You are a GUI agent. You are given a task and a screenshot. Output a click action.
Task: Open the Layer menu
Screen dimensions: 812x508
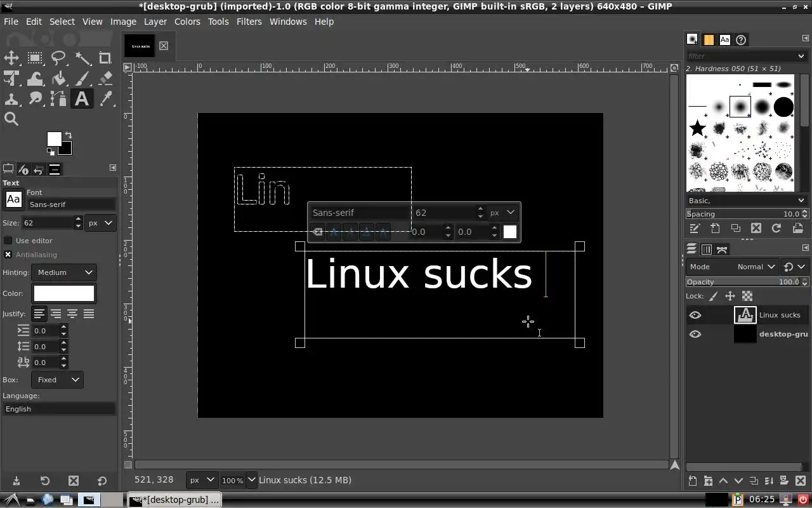coord(155,22)
